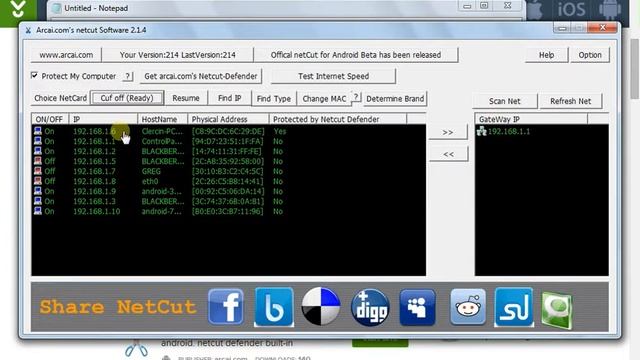This screenshot has height=360, width=640.
Task: Select the row with IP 192.168.1.7
Action: 229,171
